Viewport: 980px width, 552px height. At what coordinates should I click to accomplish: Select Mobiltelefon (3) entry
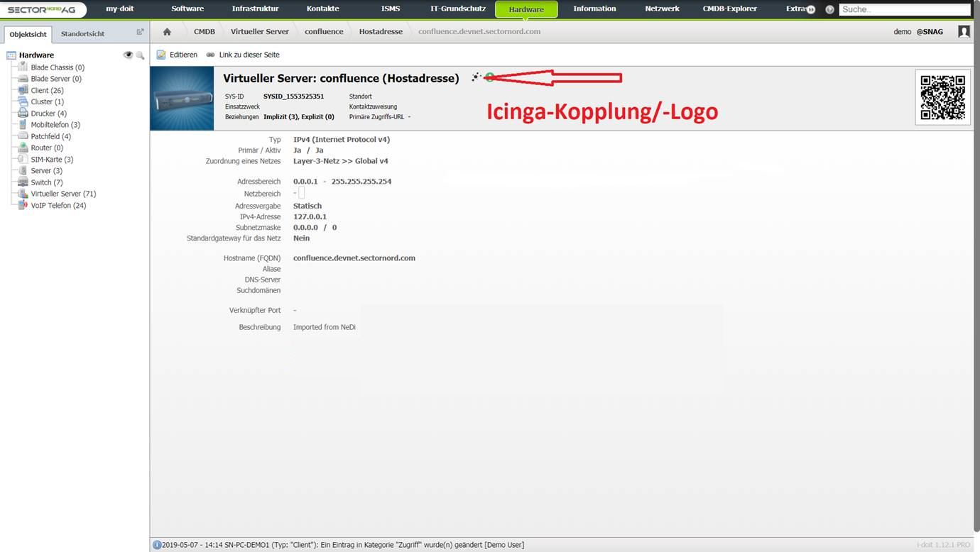(55, 125)
